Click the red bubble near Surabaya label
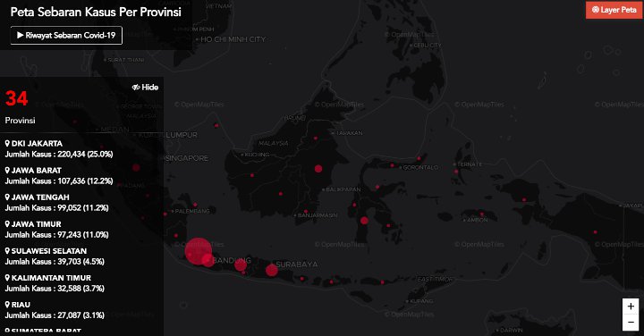Image resolution: width=644 pixels, height=336 pixels. click(x=272, y=270)
